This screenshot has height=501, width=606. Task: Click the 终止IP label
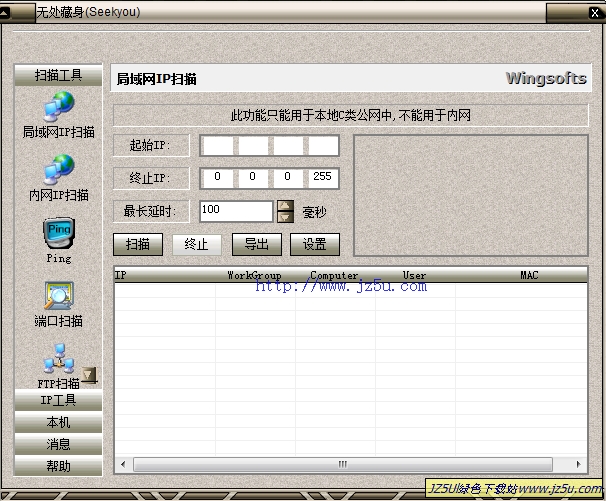coord(151,178)
